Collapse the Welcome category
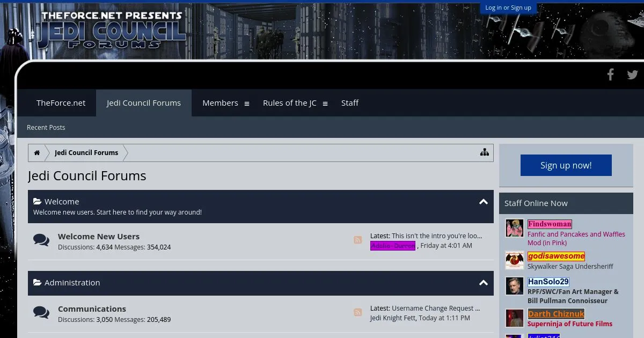This screenshot has width=644, height=338. (484, 202)
